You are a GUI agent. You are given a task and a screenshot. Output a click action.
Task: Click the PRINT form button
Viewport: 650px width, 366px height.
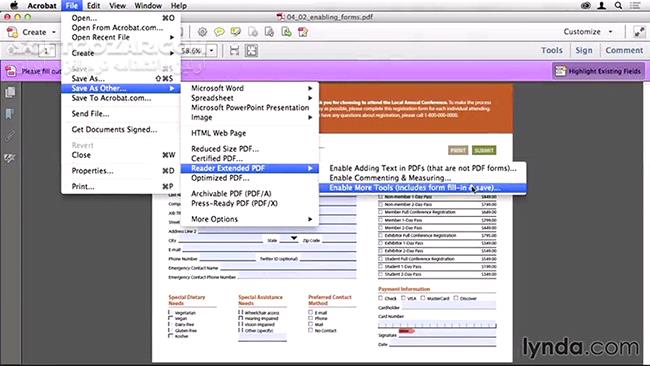[x=458, y=150]
